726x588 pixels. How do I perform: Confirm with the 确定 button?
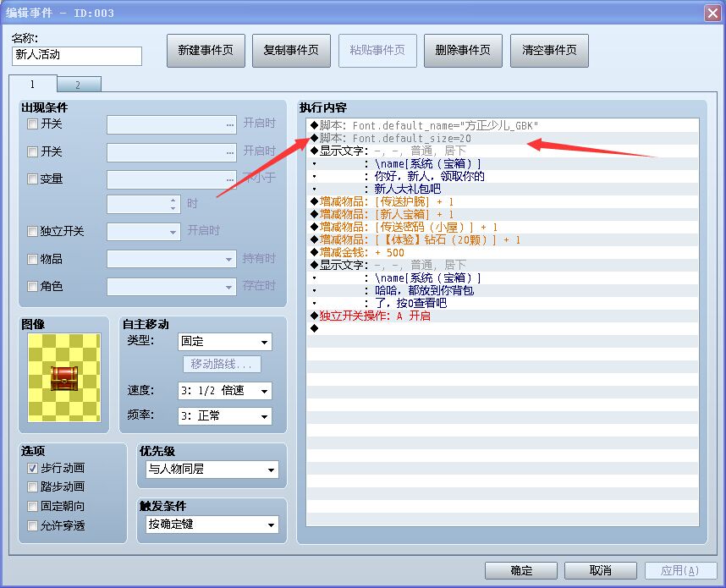521,570
